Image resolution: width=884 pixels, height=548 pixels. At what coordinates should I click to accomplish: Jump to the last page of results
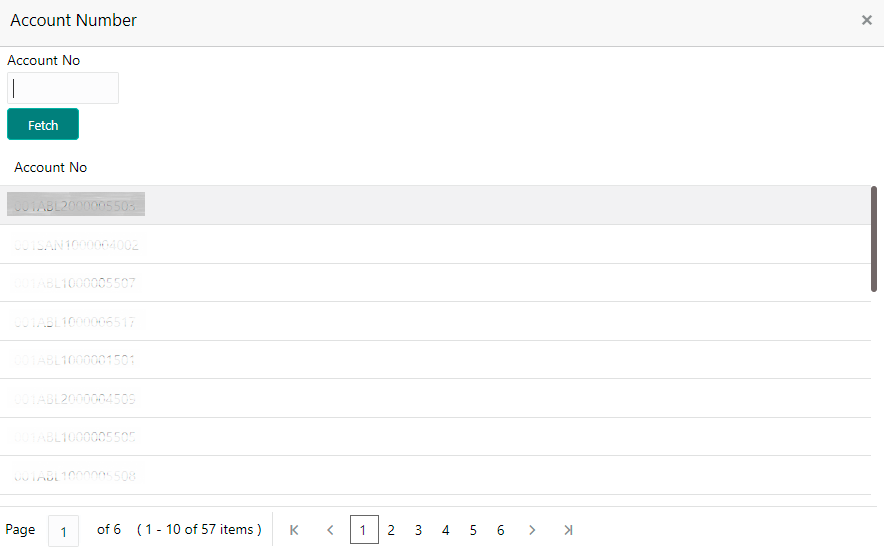click(568, 530)
